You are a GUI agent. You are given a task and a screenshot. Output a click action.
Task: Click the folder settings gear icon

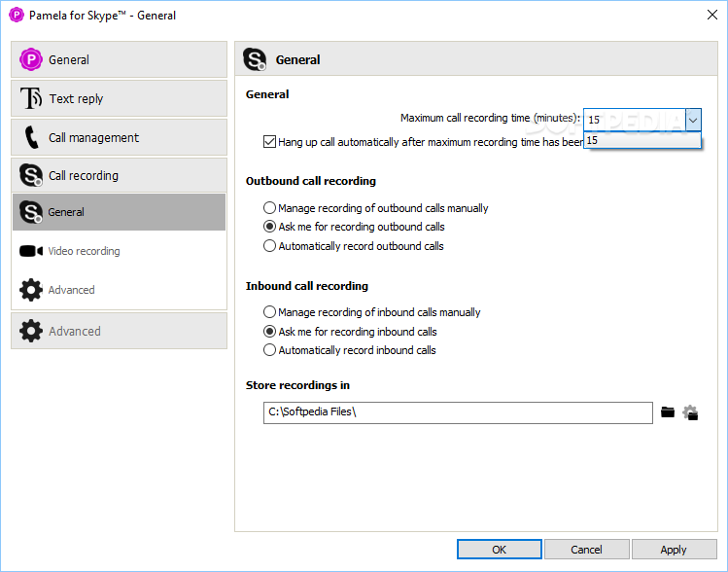(690, 412)
